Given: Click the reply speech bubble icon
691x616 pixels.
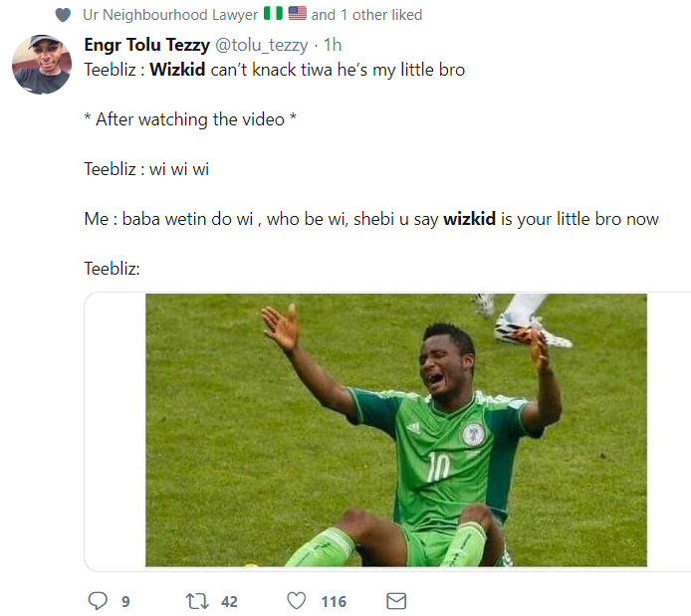Looking at the screenshot, I should coord(98,601).
